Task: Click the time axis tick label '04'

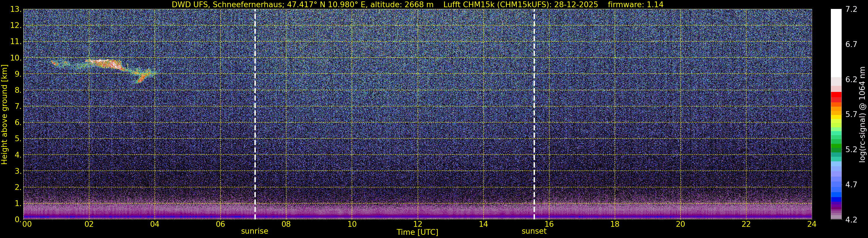Action: [155, 224]
